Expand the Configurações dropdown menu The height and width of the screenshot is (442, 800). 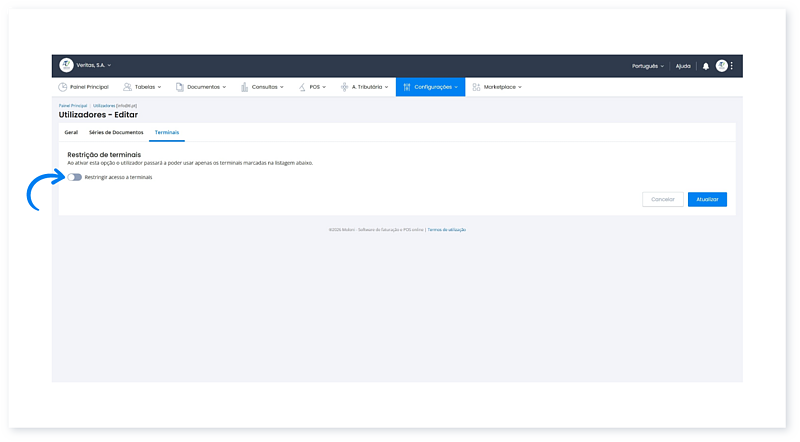(x=431, y=87)
